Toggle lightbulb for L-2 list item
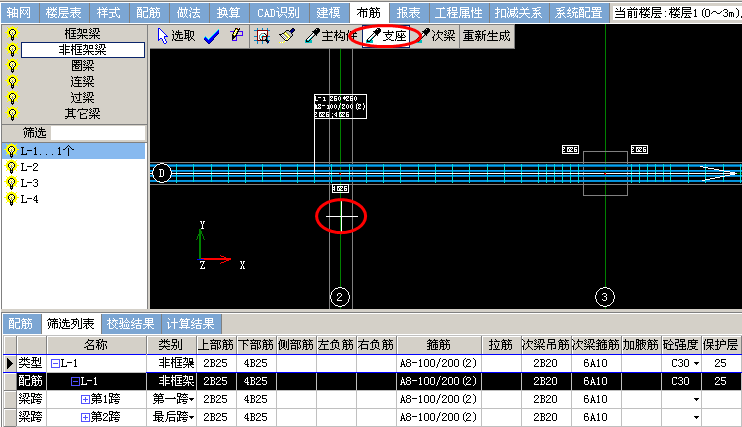This screenshot has width=742, height=427. tap(11, 167)
